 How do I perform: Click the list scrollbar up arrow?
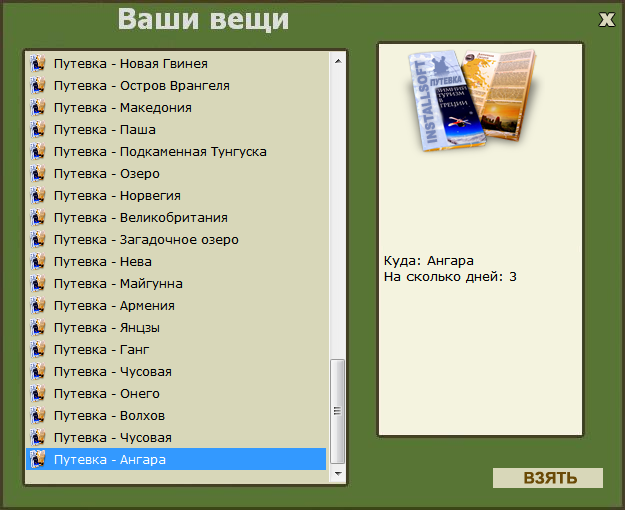click(338, 61)
